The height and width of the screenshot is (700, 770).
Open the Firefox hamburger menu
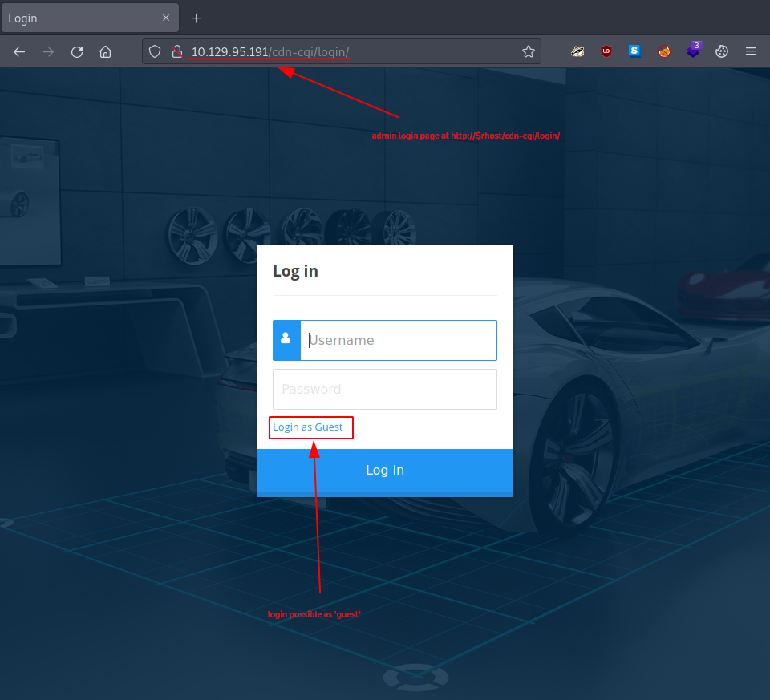[751, 51]
